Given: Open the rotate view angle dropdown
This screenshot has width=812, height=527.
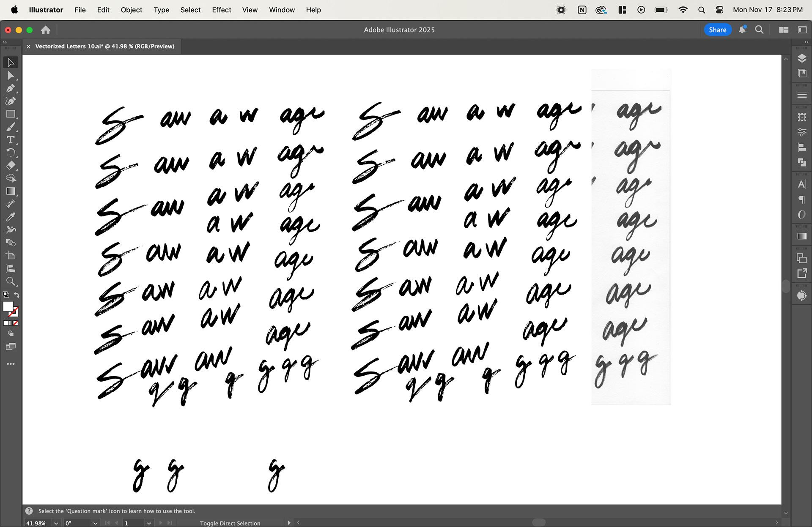Looking at the screenshot, I should coord(95,523).
